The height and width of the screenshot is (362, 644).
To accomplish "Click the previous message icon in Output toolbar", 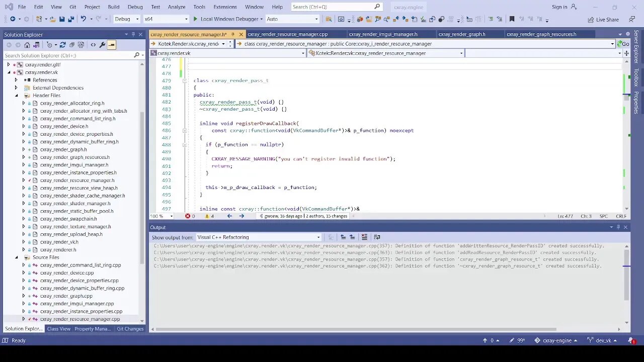I will tap(343, 237).
